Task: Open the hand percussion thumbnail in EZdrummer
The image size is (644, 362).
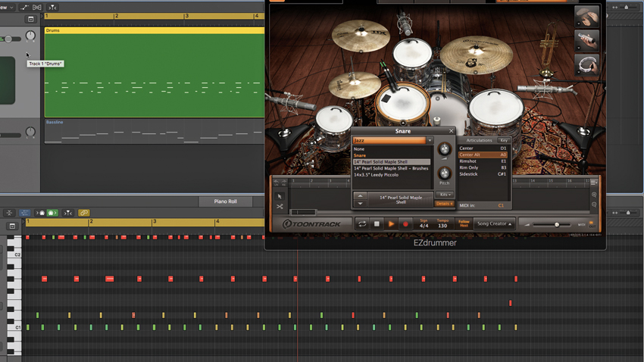Action: click(x=586, y=17)
